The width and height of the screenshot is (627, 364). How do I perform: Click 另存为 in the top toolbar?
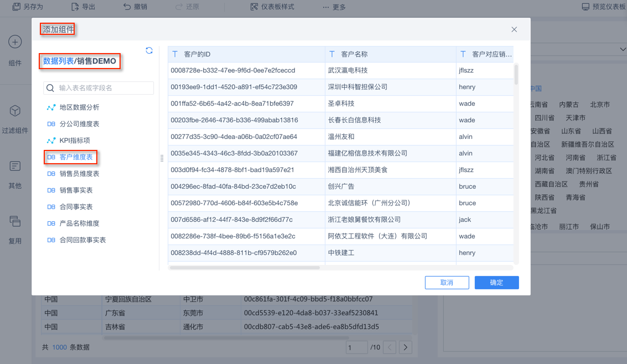(x=28, y=7)
